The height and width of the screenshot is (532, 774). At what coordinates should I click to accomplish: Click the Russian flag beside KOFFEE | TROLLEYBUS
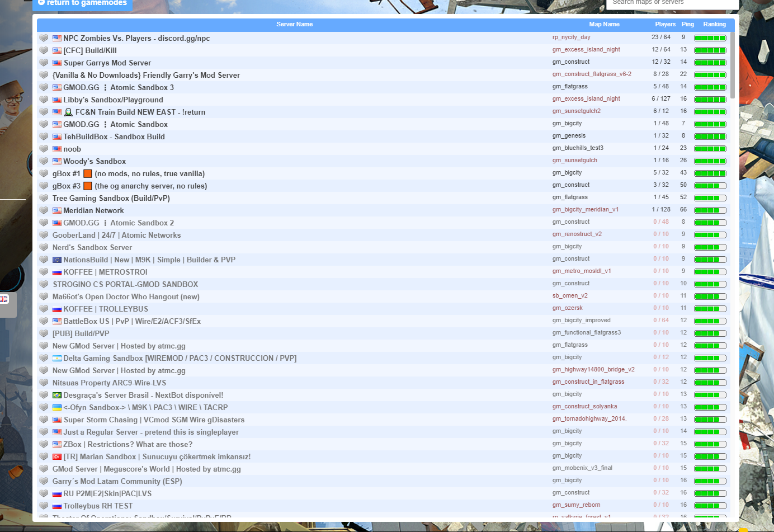[x=57, y=309]
